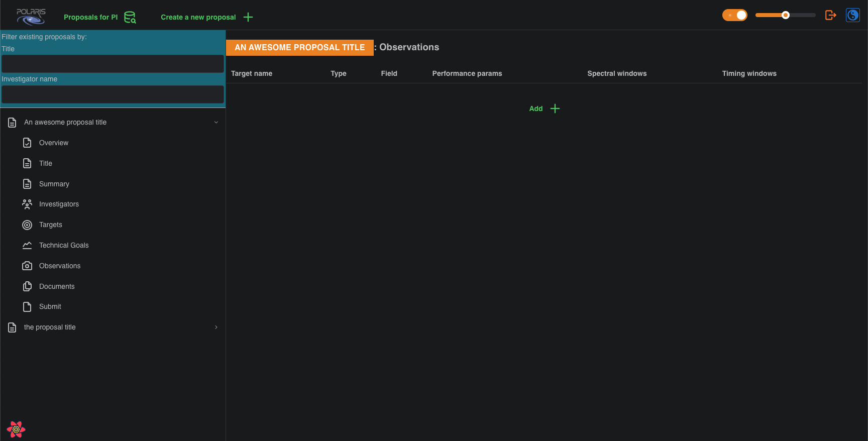Click the Spectral windows column header
868x441 pixels.
point(617,73)
